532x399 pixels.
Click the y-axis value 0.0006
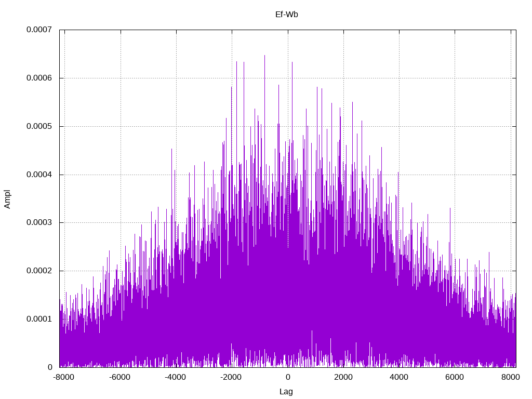[x=39, y=78]
